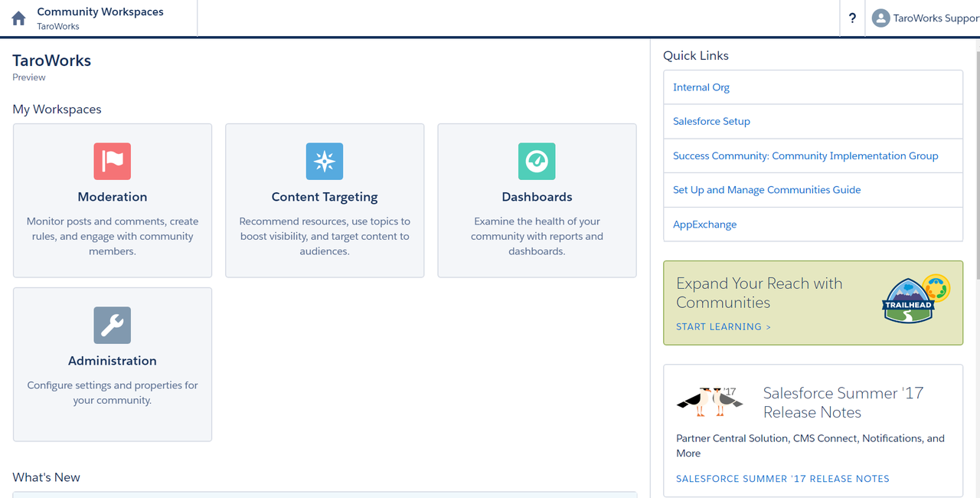This screenshot has width=980, height=498.
Task: Open the help question mark icon
Action: coord(852,18)
